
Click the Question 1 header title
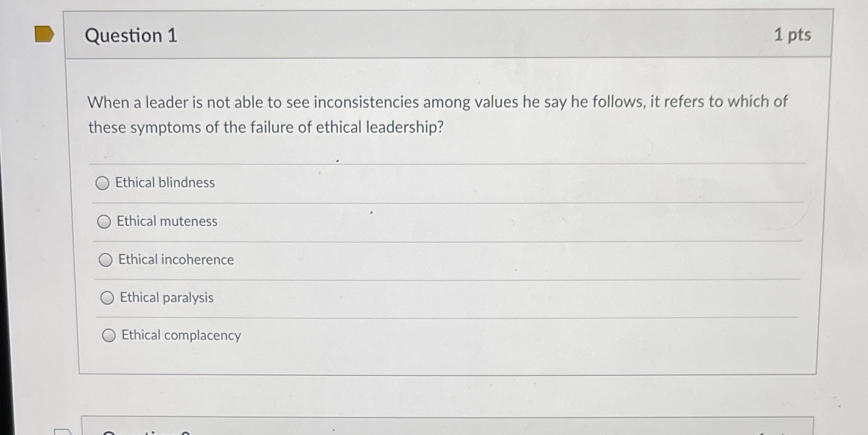click(x=131, y=35)
